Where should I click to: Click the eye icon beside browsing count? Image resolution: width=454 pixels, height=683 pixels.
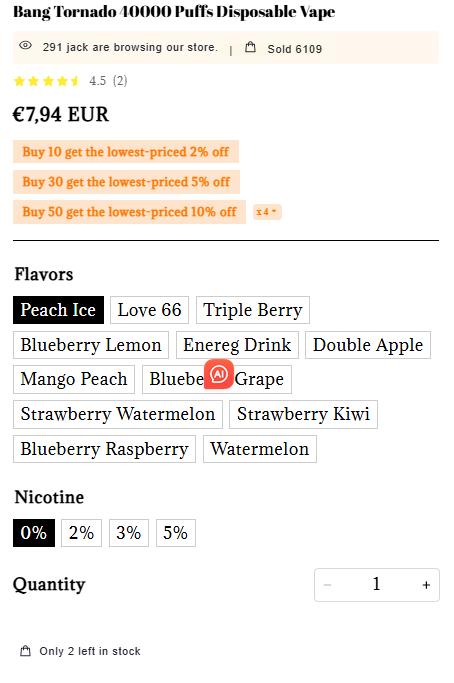click(x=25, y=45)
